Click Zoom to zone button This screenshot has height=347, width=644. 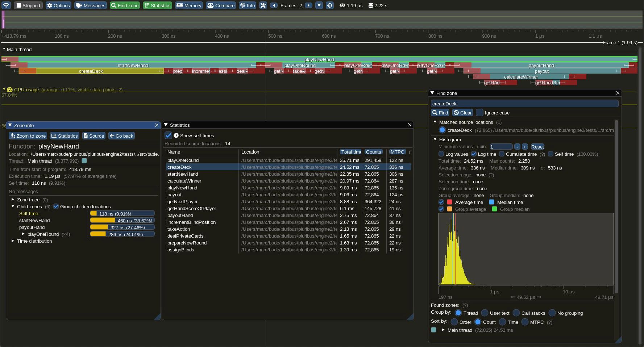[28, 136]
